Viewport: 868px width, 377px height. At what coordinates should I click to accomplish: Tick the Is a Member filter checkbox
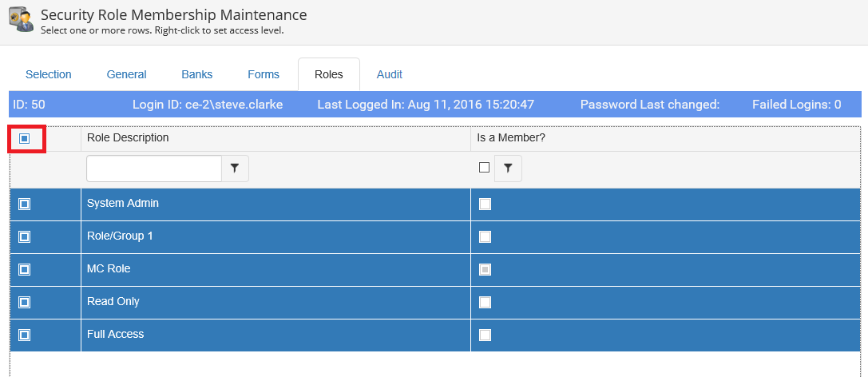[x=484, y=168]
